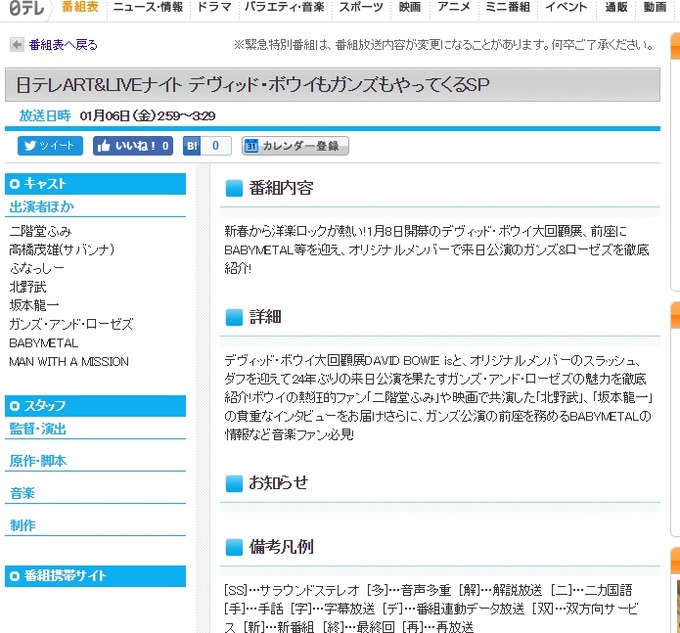Open the ニュース・情報 menu
The width and height of the screenshot is (680, 633).
[x=148, y=7]
